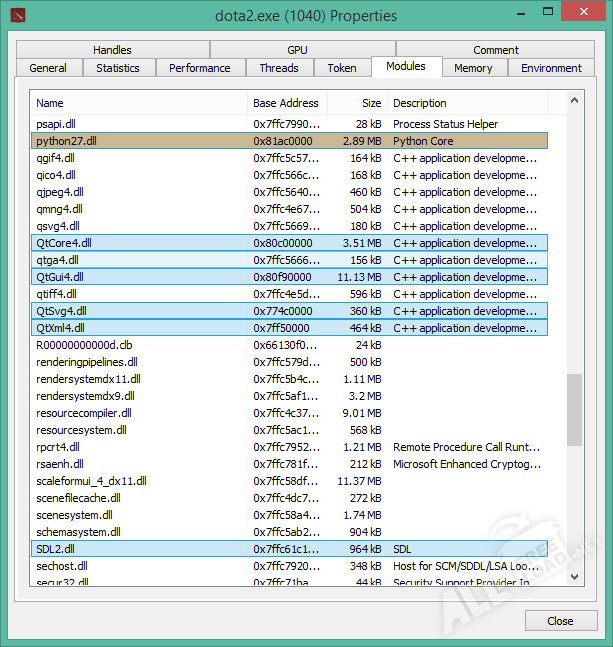Open the Memory tab
Image resolution: width=613 pixels, height=647 pixels.
(473, 68)
